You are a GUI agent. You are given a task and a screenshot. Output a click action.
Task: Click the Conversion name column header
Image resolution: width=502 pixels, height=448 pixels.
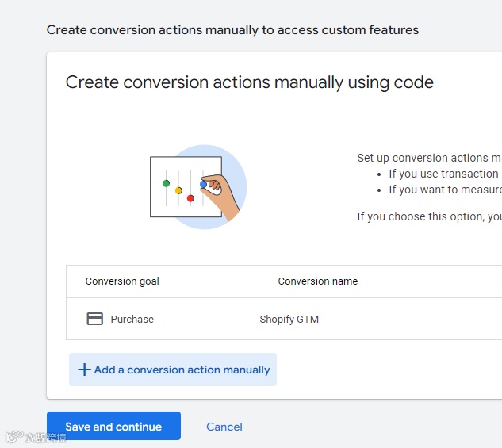point(317,281)
